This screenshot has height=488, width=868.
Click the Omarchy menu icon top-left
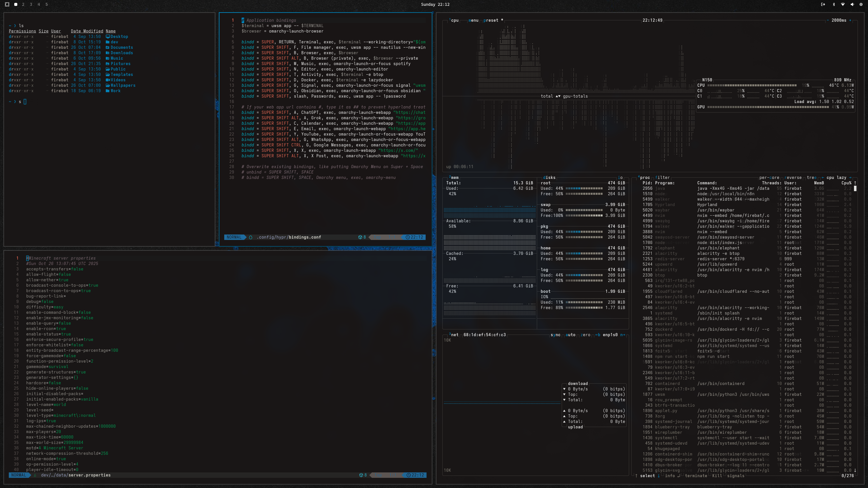coord(7,4)
